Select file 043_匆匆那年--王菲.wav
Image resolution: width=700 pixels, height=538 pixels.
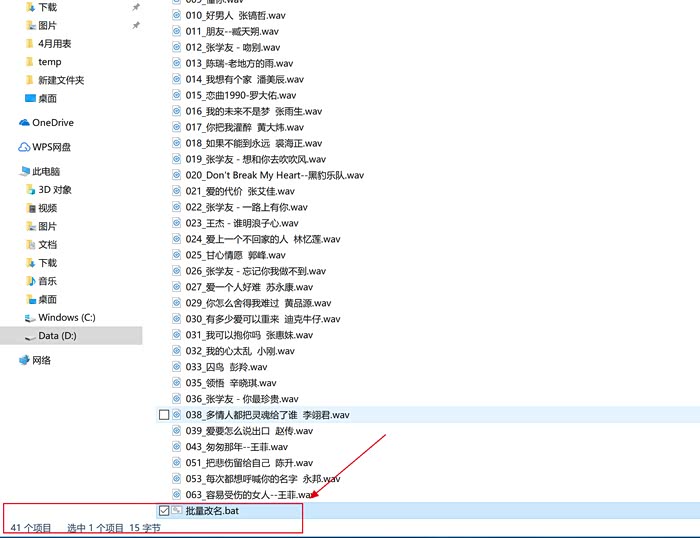pyautogui.click(x=237, y=446)
